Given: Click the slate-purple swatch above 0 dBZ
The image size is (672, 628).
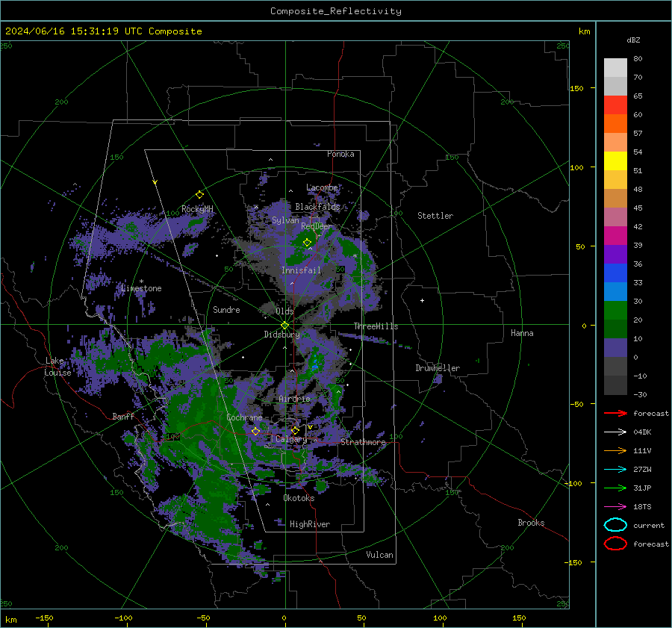Looking at the screenshot, I should pyautogui.click(x=615, y=347).
